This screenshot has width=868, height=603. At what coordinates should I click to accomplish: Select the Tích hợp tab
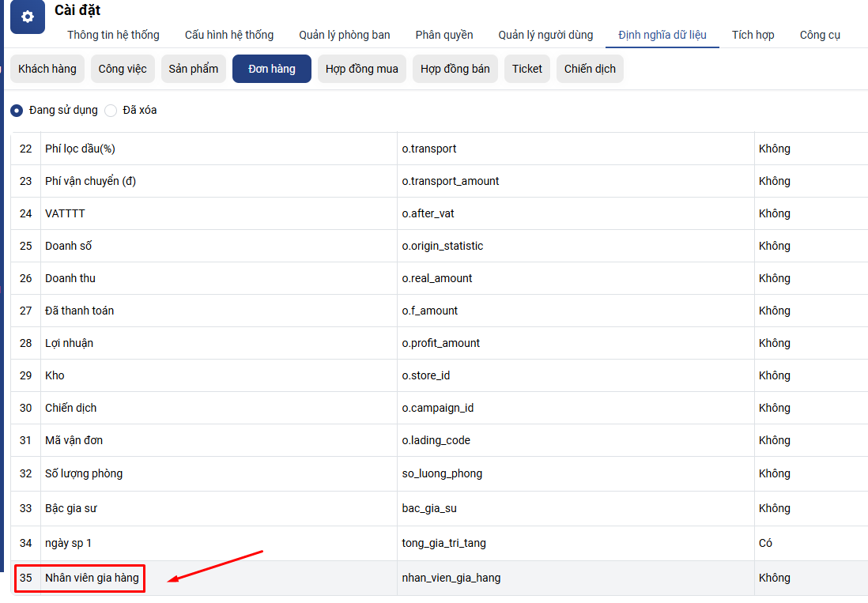(753, 35)
